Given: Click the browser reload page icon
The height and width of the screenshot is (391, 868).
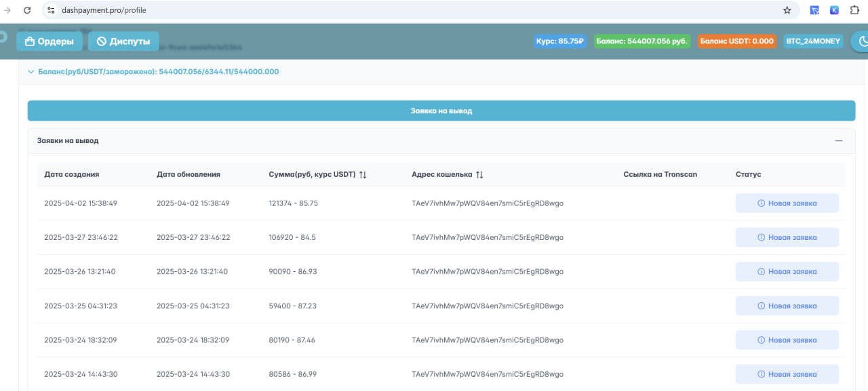Looking at the screenshot, I should (x=27, y=10).
